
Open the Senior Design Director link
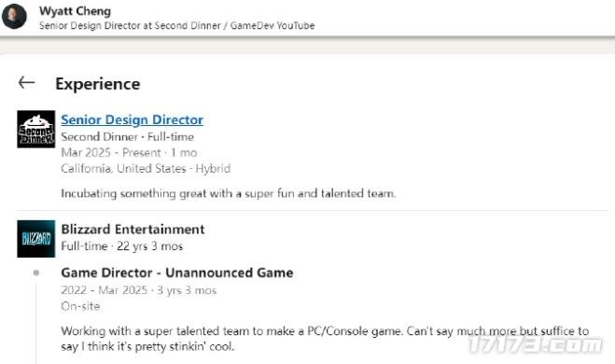coord(132,119)
